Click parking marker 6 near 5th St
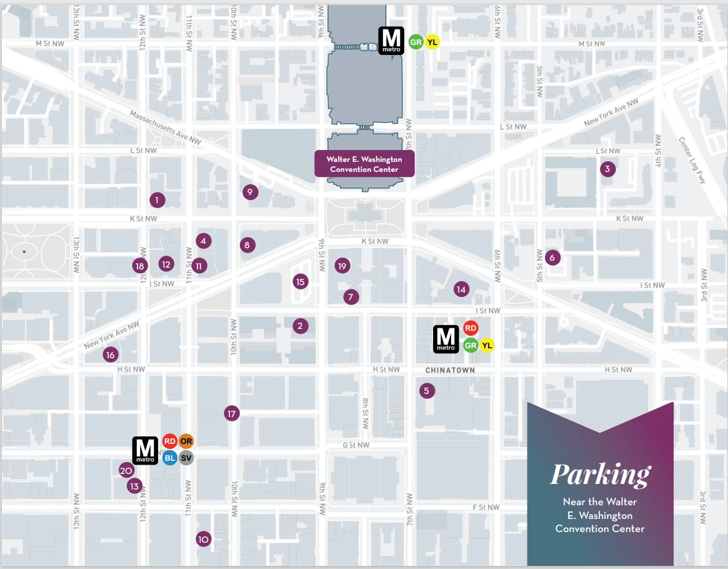The image size is (728, 569). point(551,257)
